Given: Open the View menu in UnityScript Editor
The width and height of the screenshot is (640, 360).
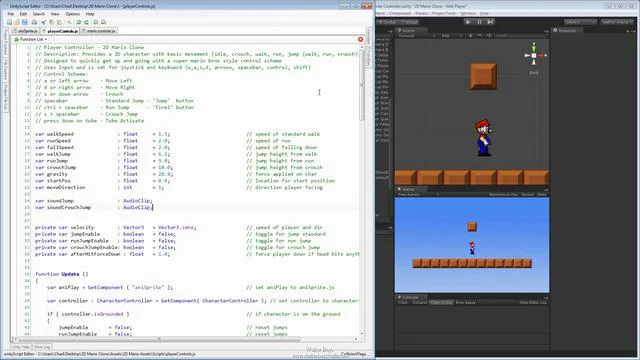Looking at the screenshot, I should click(55, 14).
